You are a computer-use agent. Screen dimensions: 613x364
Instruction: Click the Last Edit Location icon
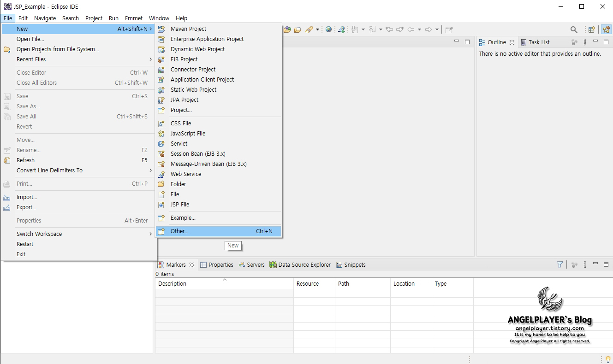(x=389, y=29)
